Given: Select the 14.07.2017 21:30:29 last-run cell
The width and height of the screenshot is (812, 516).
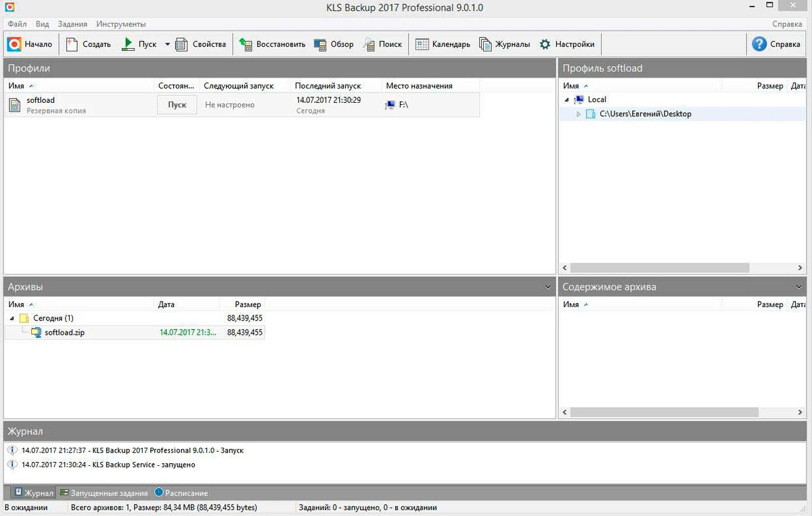Looking at the screenshot, I should coord(328,99).
